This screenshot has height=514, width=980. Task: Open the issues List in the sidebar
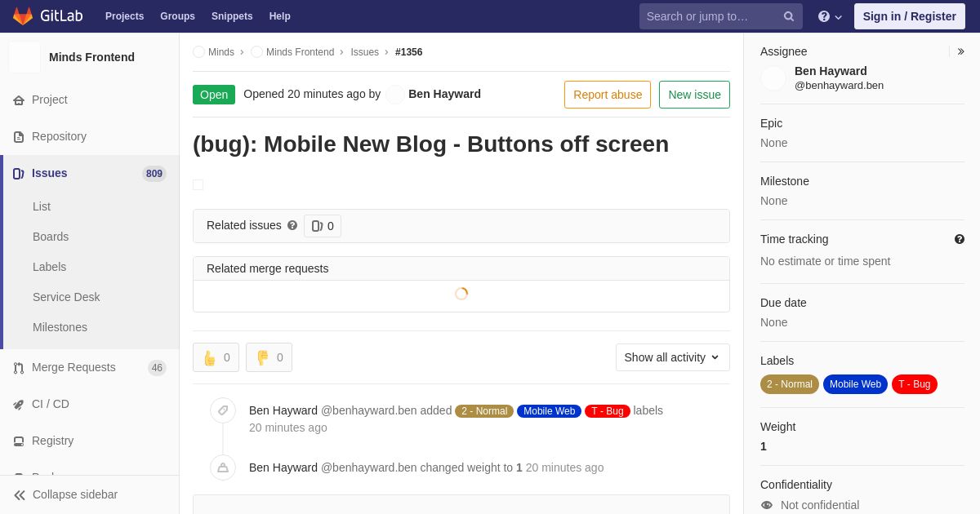(x=42, y=206)
